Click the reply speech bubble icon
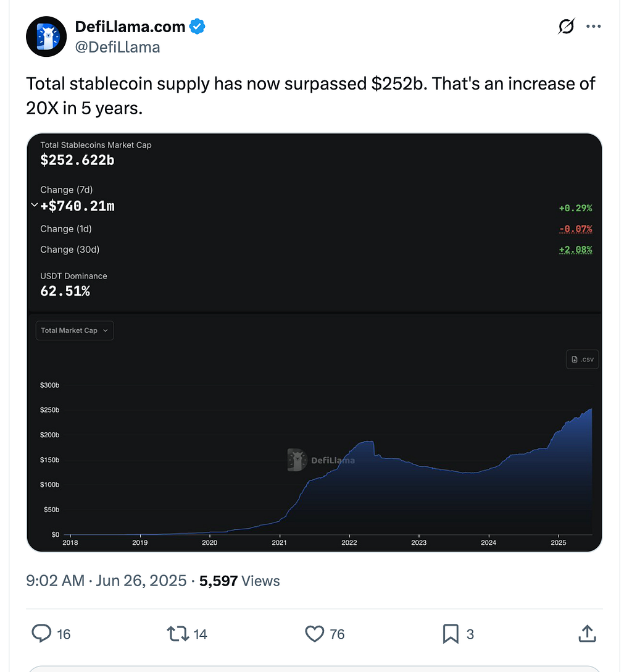Image resolution: width=632 pixels, height=672 pixels. pos(41,634)
